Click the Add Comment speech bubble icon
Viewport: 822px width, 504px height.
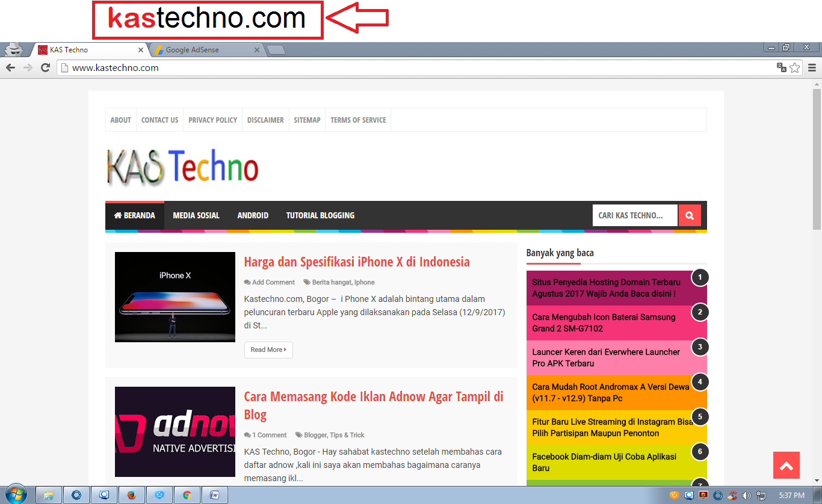(247, 282)
